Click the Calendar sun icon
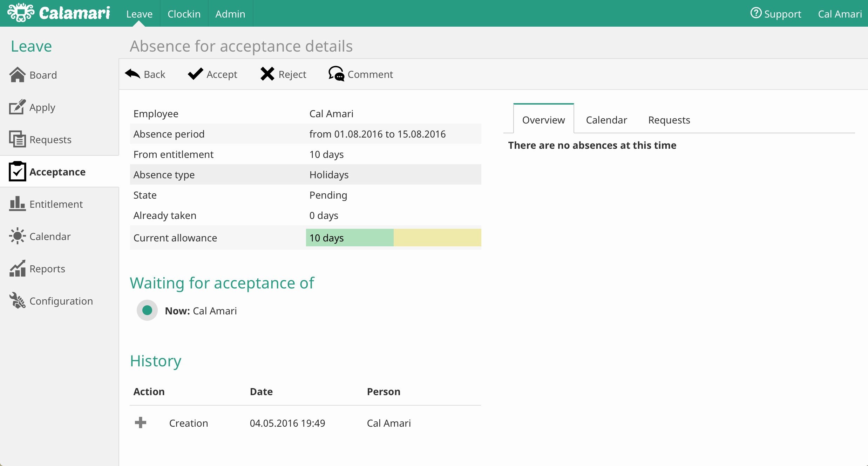The width and height of the screenshot is (868, 466). click(17, 236)
